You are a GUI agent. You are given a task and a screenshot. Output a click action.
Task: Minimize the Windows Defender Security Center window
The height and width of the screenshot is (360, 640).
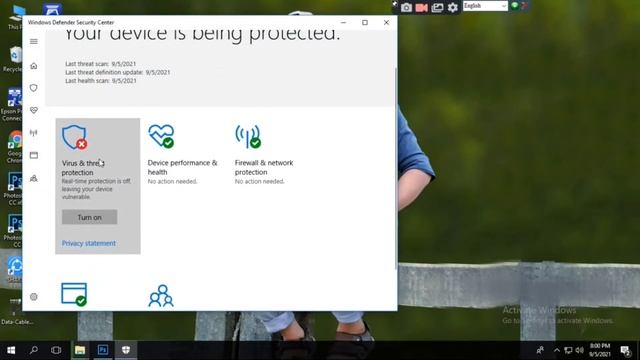tap(343, 22)
